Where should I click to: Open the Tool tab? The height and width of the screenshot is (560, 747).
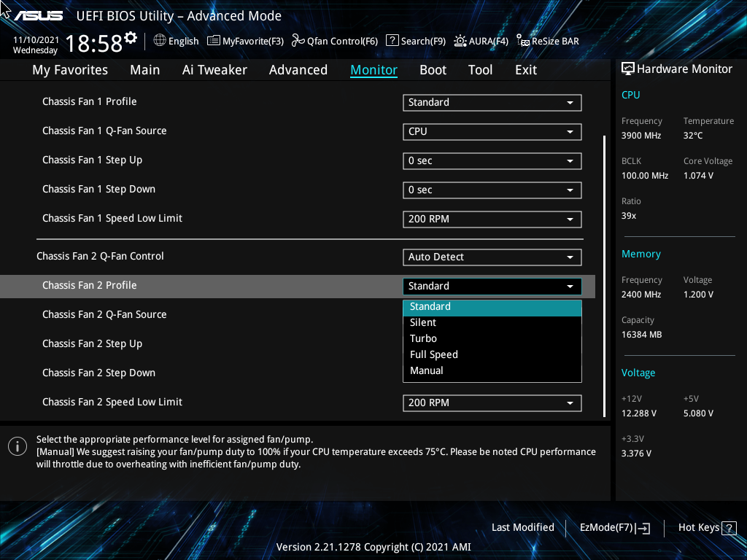[480, 70]
